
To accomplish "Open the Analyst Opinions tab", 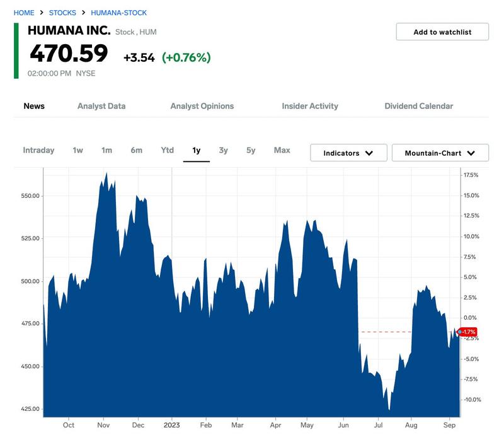I will point(202,106).
